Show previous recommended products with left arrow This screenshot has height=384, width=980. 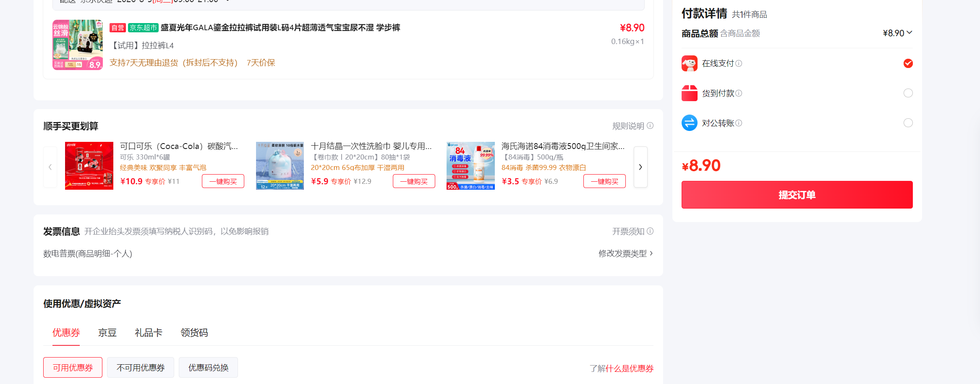pyautogui.click(x=50, y=167)
